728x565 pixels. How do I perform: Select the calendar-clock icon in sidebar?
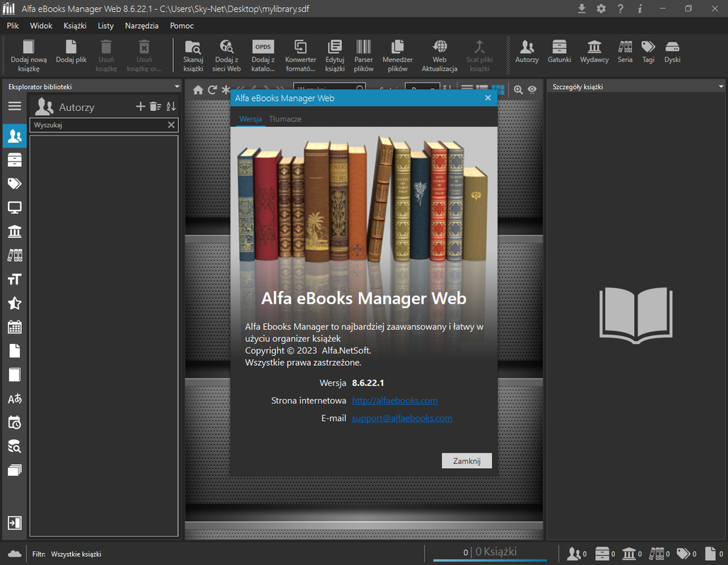pyautogui.click(x=14, y=422)
